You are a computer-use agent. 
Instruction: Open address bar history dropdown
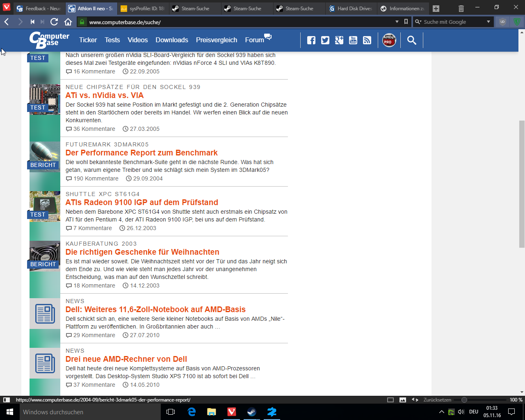tap(397, 22)
